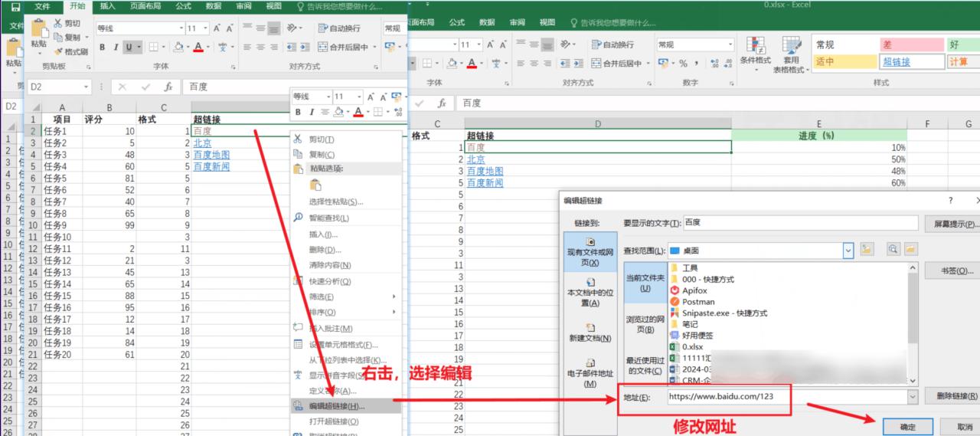Click the file list vertical scrollbar in dialog
Screen dimensions: 980x436
click(x=912, y=323)
